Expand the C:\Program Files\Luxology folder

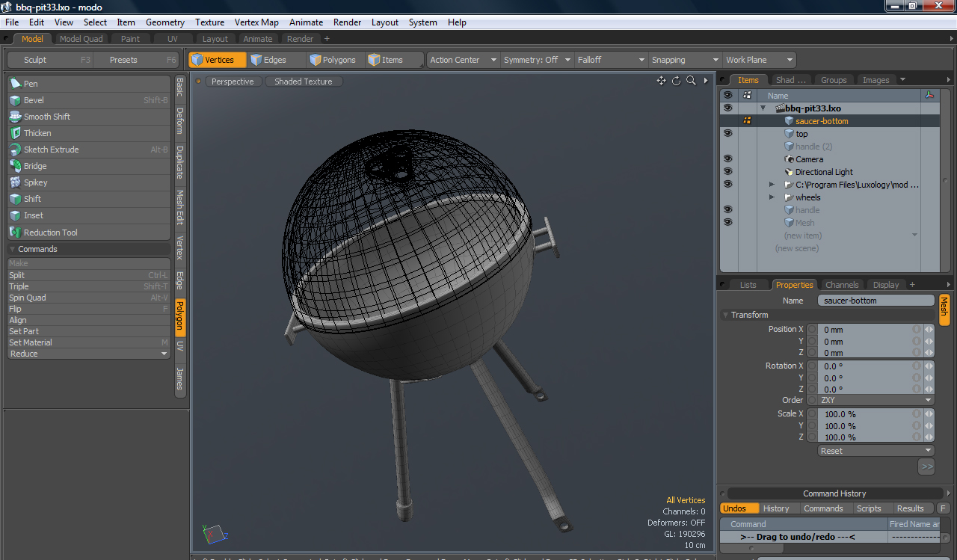[772, 185]
